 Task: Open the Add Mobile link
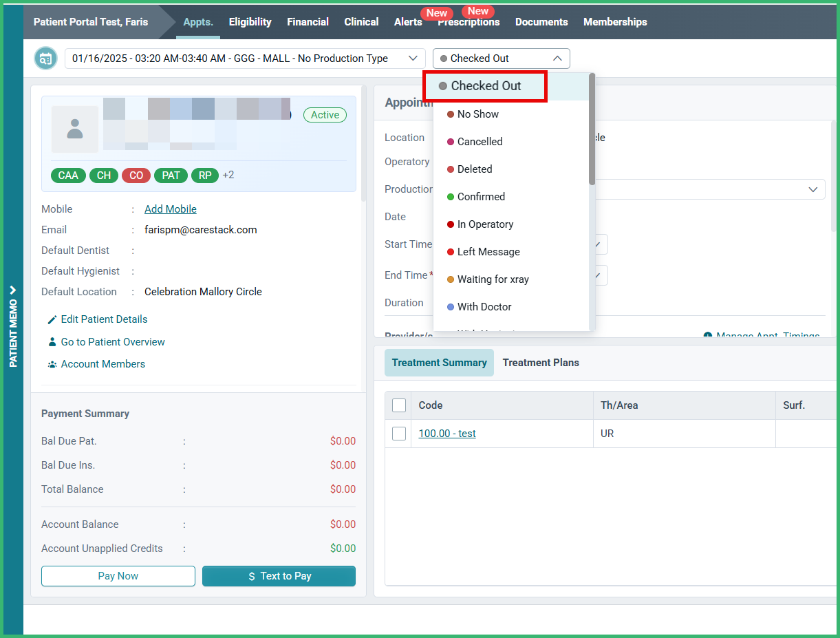(170, 209)
